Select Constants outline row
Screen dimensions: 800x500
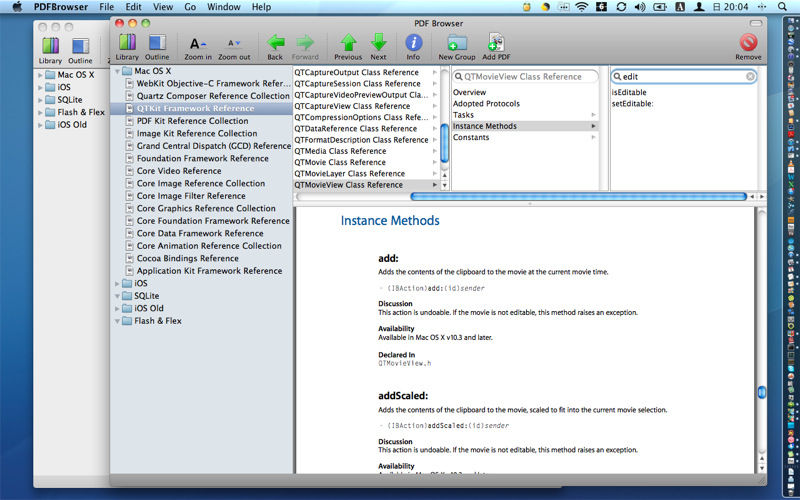tap(525, 137)
